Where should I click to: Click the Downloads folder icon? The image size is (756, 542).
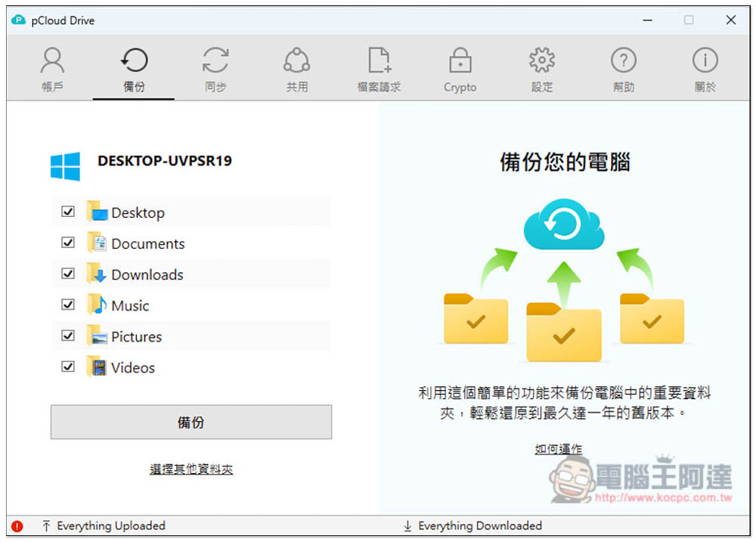[x=97, y=274]
